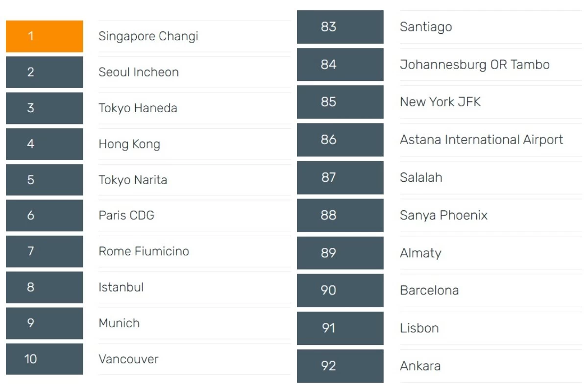Image resolution: width=588 pixels, height=392 pixels.
Task: Open the Santiago airport entry
Action: click(x=426, y=27)
